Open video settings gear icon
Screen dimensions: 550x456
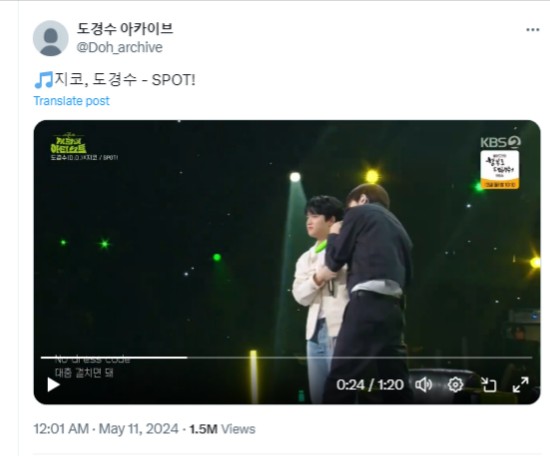[455, 385]
